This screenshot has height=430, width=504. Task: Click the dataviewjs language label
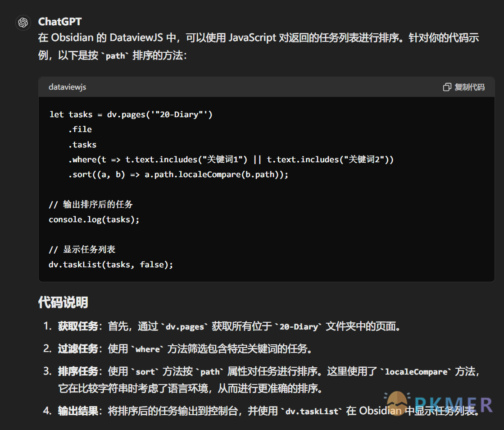[x=67, y=87]
